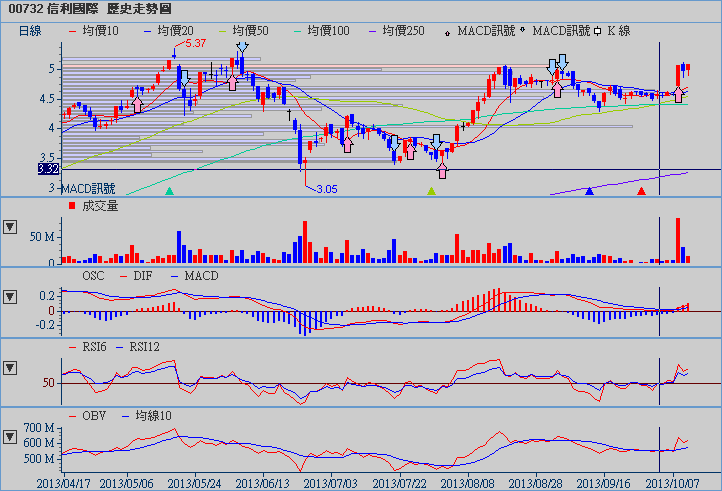Click the green triangle MACD signal marker
Viewport: 722px width, 491px height.
(x=169, y=190)
